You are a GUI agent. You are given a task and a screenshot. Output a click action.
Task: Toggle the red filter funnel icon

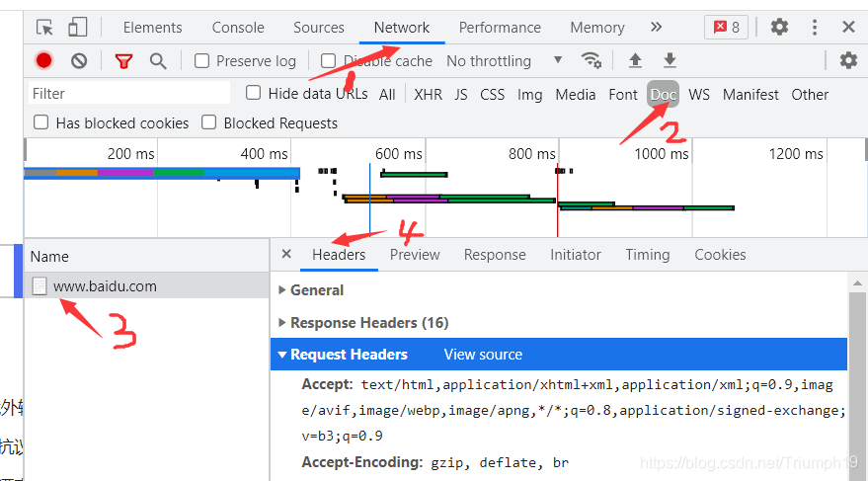[x=123, y=61]
